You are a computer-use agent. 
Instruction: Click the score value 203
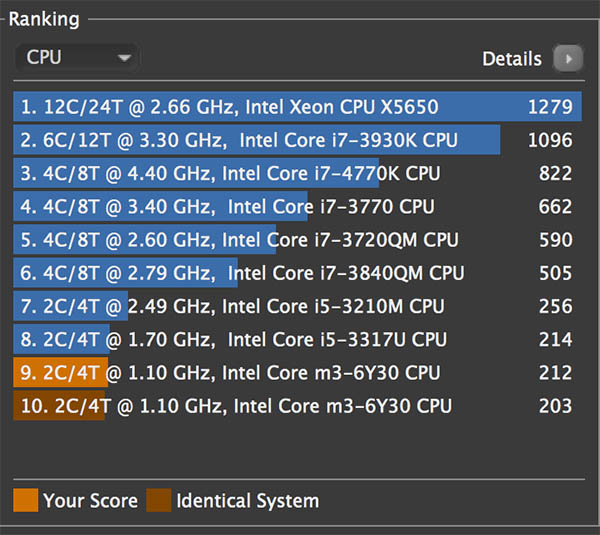(556, 406)
